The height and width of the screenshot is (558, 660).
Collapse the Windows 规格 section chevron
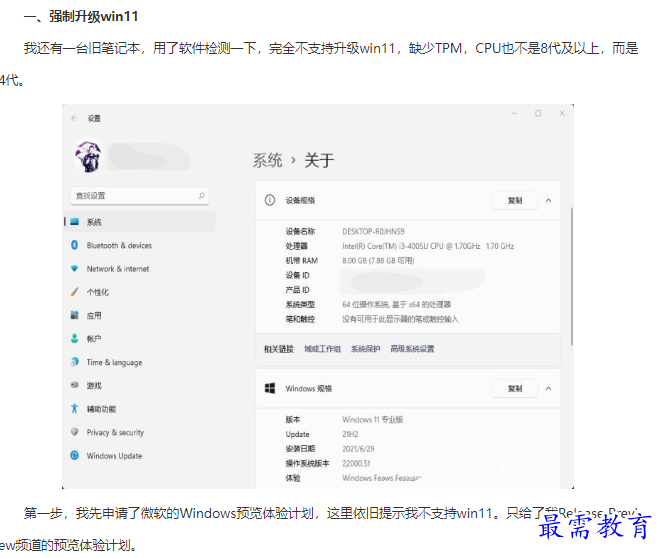coord(548,388)
